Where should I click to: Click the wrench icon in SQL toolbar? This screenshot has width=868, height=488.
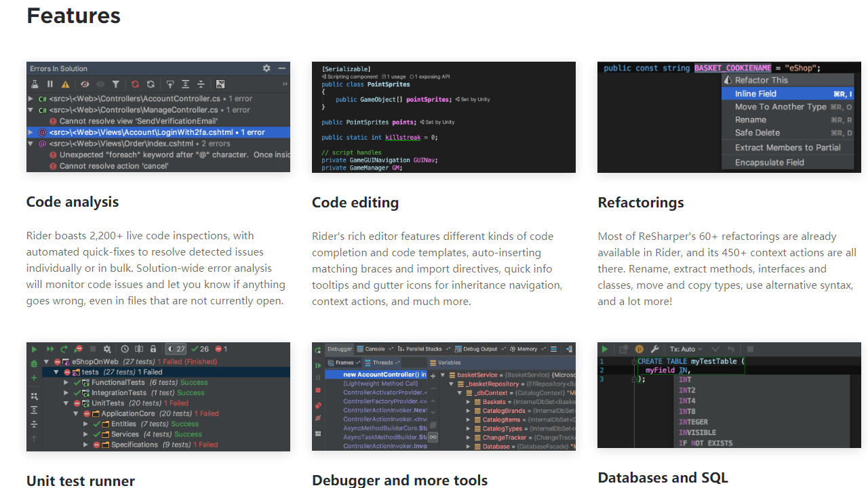coord(655,349)
